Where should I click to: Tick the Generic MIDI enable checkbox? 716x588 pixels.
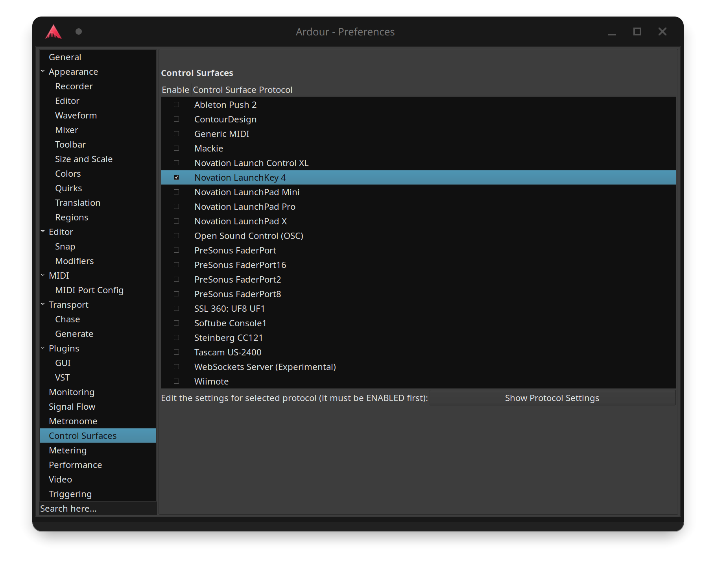pyautogui.click(x=176, y=134)
